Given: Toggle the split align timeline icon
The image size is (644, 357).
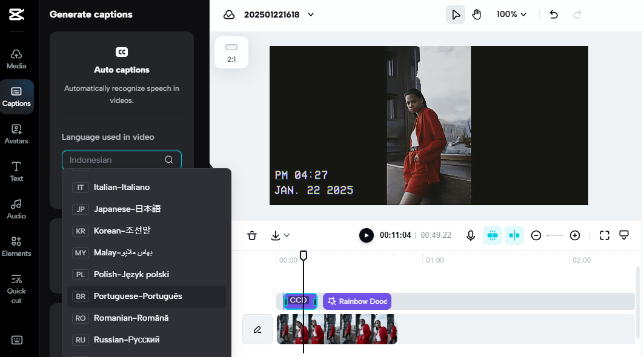Looking at the screenshot, I should (514, 235).
